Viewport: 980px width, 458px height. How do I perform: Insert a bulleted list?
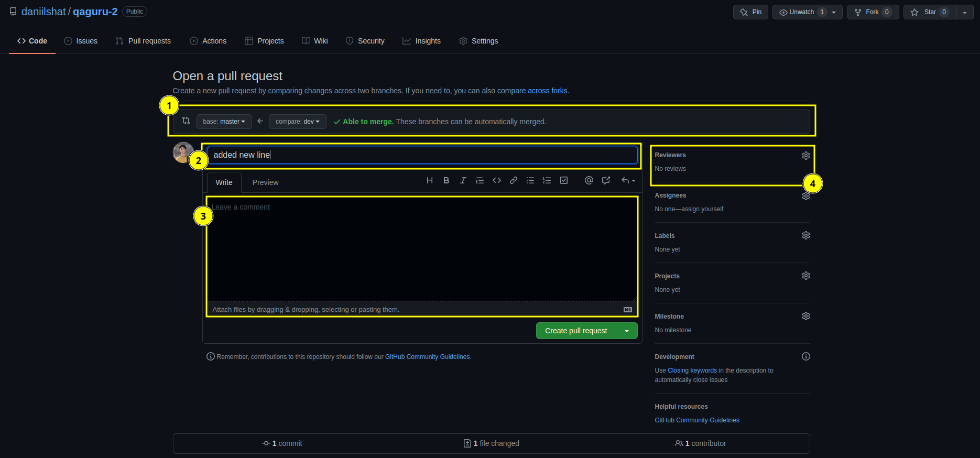pos(530,180)
